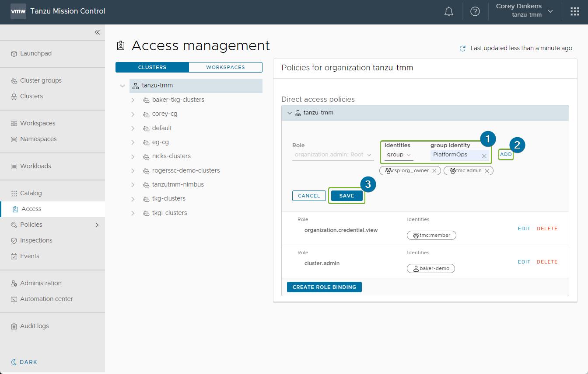588x374 pixels.
Task: Edit the organization.credential.view role binding
Action: click(524, 229)
